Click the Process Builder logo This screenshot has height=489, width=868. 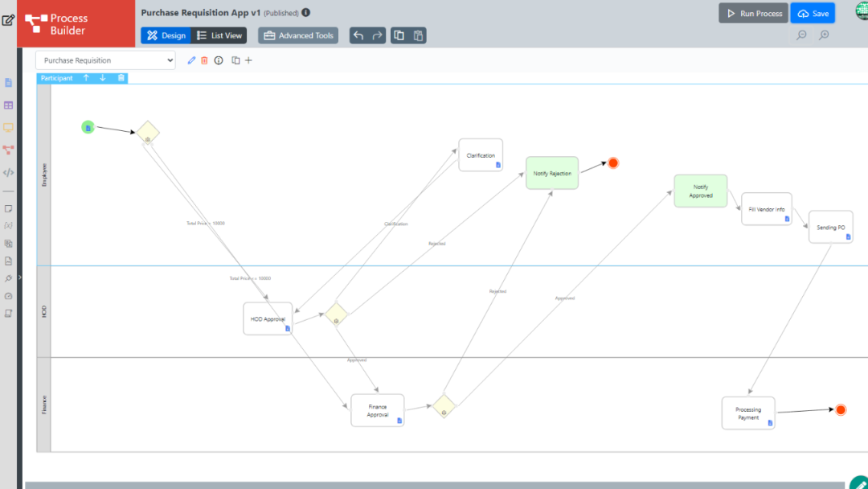click(76, 24)
